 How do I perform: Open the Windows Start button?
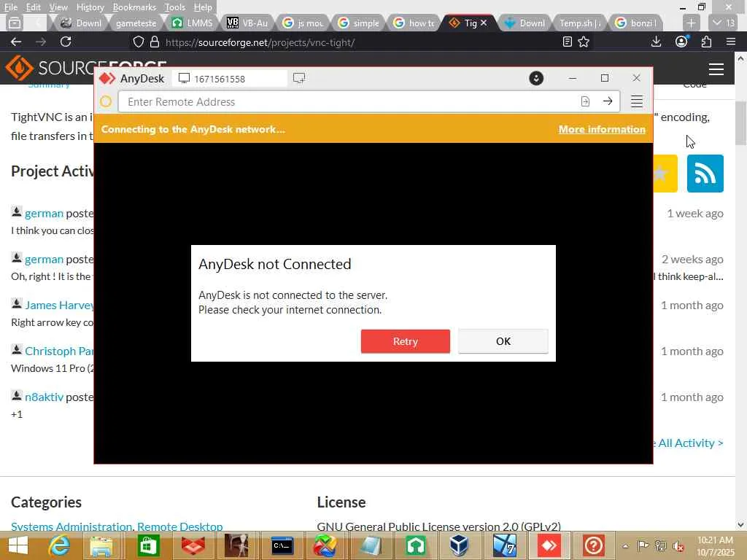coord(18,545)
